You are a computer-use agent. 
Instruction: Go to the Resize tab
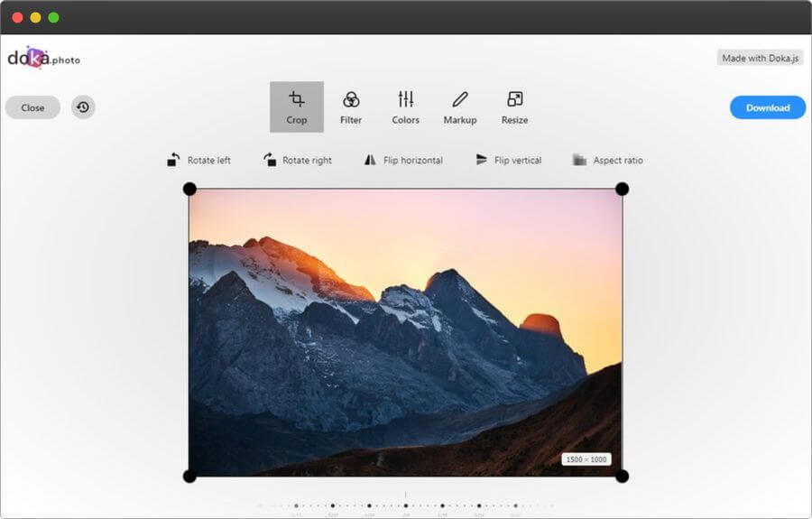[x=515, y=107]
